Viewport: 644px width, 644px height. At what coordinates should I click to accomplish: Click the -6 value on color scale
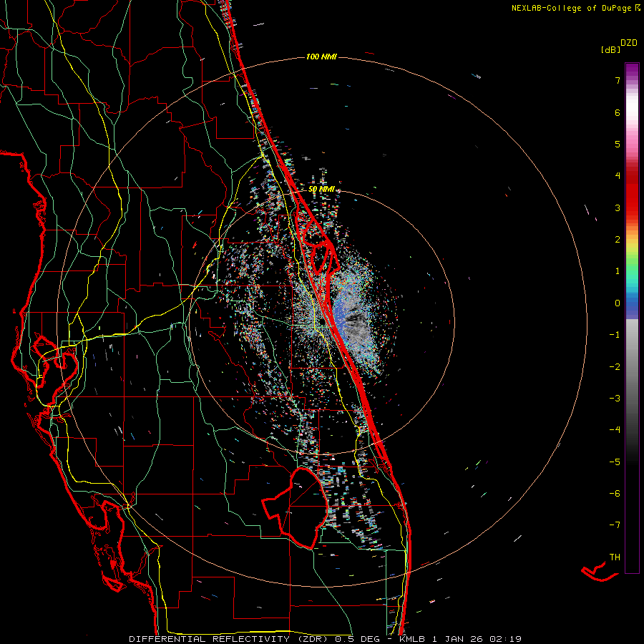pyautogui.click(x=615, y=494)
